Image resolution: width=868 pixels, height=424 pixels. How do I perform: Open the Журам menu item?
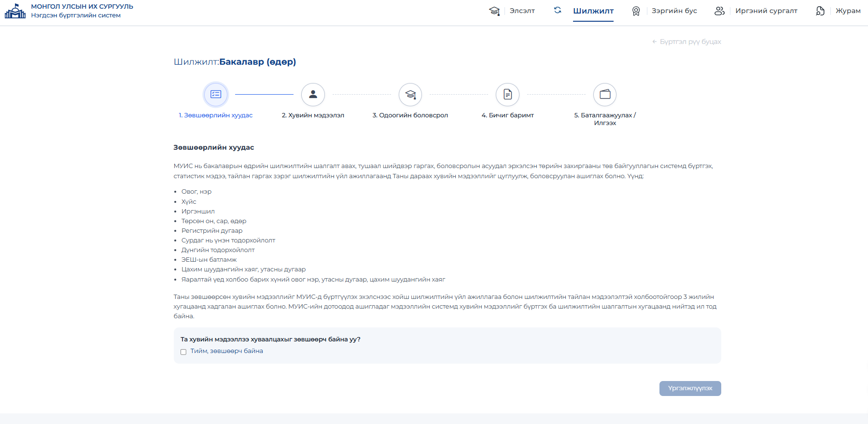[848, 11]
